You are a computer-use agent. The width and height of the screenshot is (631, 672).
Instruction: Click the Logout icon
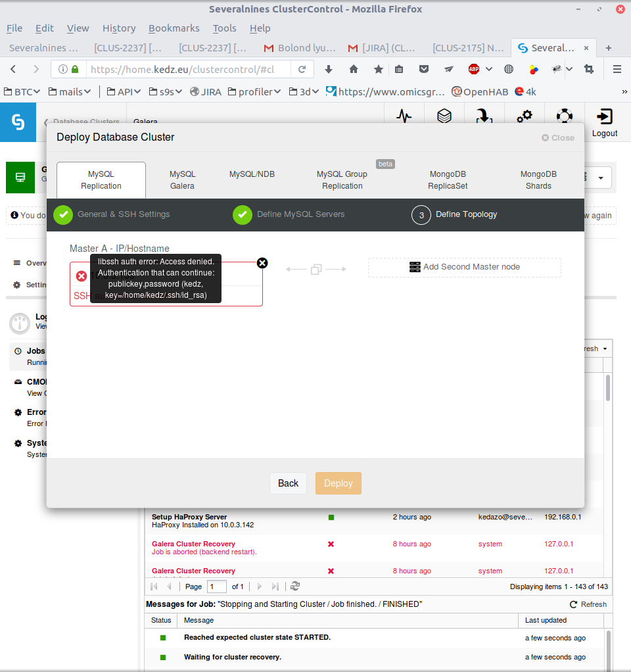click(x=605, y=116)
